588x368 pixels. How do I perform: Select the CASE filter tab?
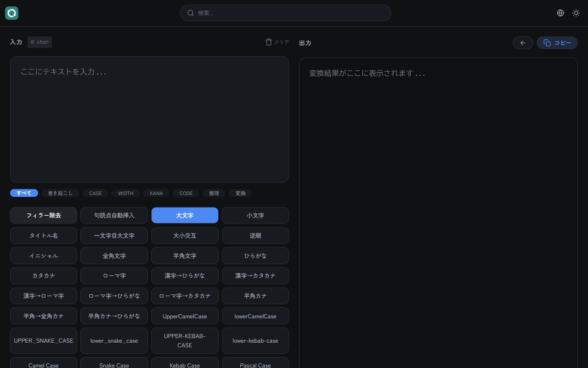coord(96,193)
